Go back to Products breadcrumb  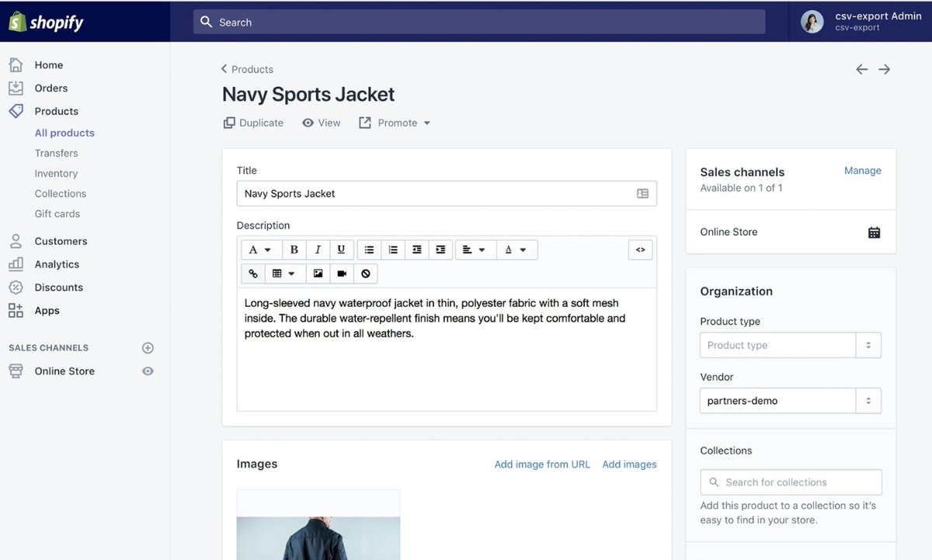[247, 69]
